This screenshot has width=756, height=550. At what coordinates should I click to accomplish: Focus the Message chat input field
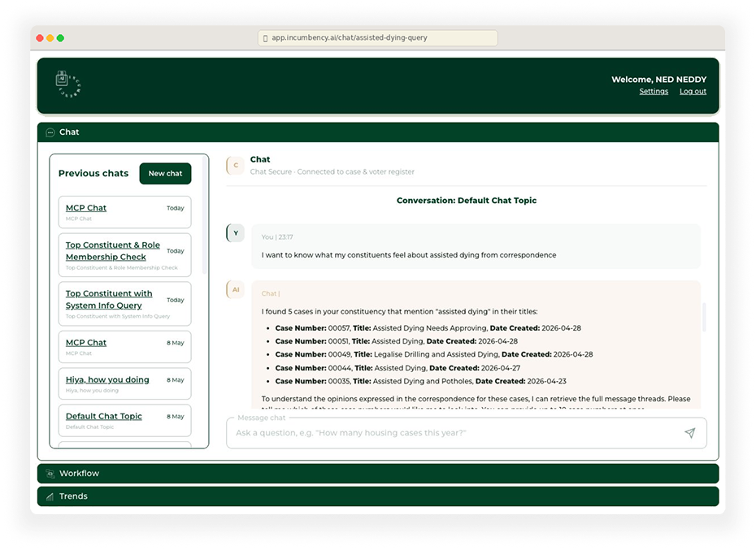pos(467,433)
